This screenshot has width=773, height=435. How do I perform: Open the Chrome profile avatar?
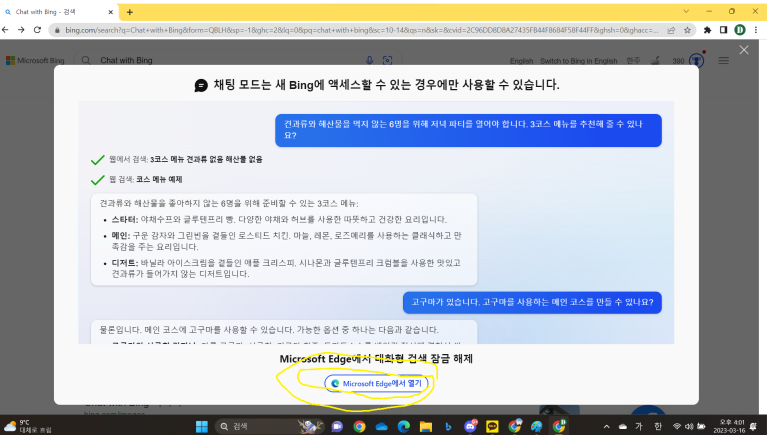tap(740, 30)
